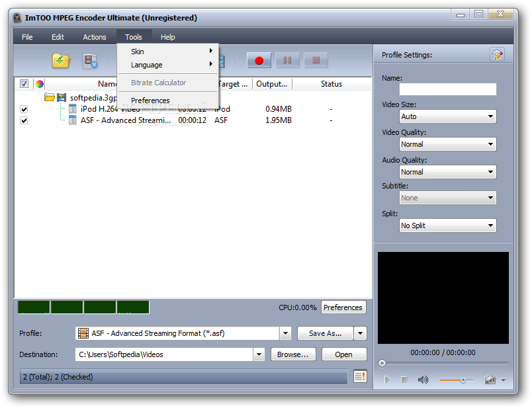Click the add file folder icon
This screenshot has height=408, width=532.
pyautogui.click(x=61, y=61)
